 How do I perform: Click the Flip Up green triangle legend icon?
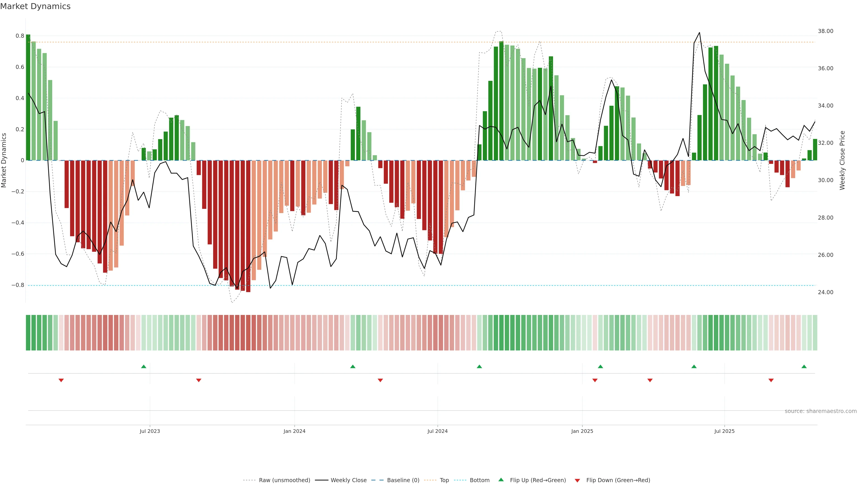pyautogui.click(x=501, y=480)
